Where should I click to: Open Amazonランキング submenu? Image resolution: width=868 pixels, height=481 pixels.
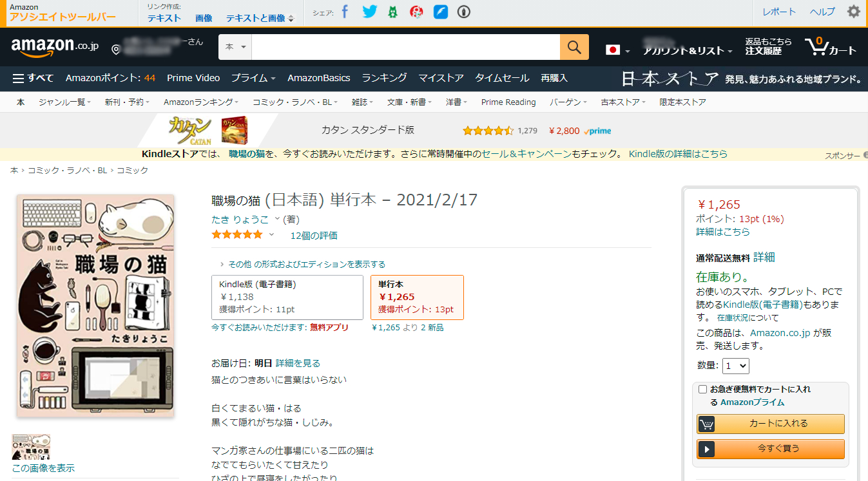point(201,102)
